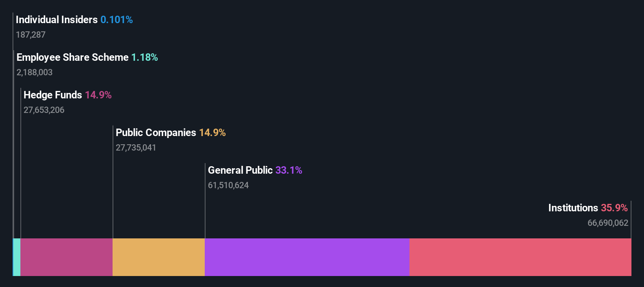Click the 1.18% employee scheme percentage

tap(144, 57)
